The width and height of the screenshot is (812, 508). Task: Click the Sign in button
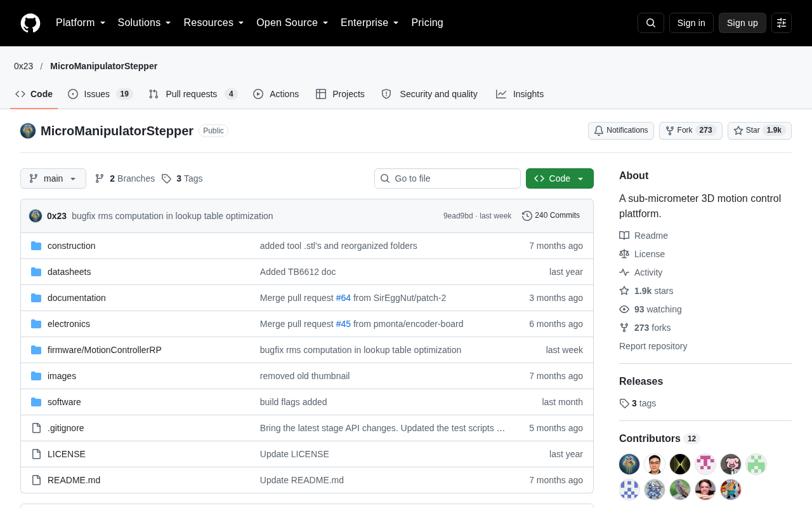tap(691, 23)
